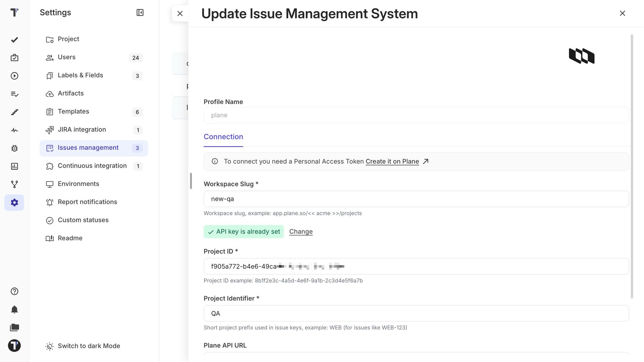Open the Runs play icon in left rail

14,76
